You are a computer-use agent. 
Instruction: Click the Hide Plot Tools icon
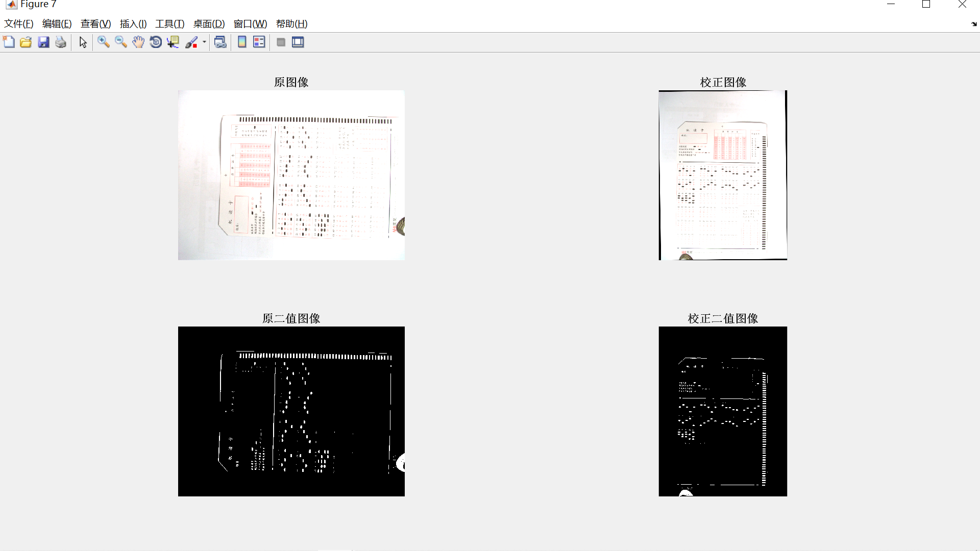pos(281,42)
